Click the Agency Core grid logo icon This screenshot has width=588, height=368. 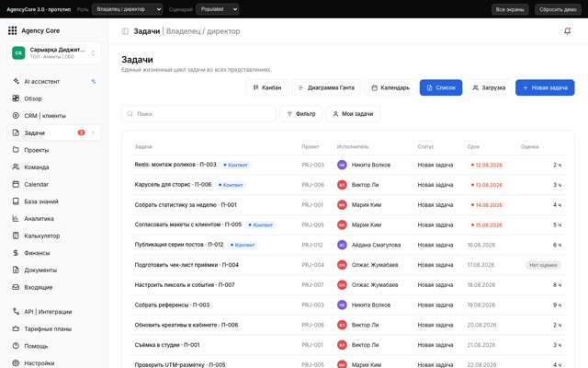pyautogui.click(x=12, y=30)
